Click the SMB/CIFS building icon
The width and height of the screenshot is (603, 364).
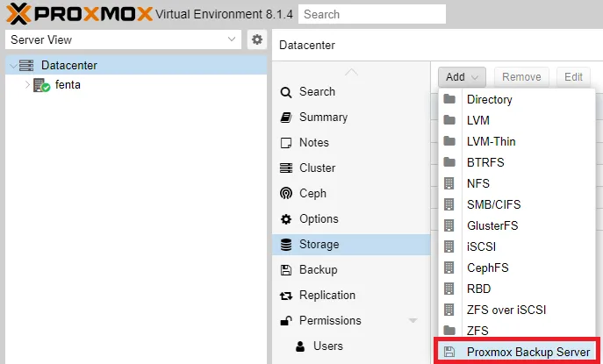(x=449, y=204)
